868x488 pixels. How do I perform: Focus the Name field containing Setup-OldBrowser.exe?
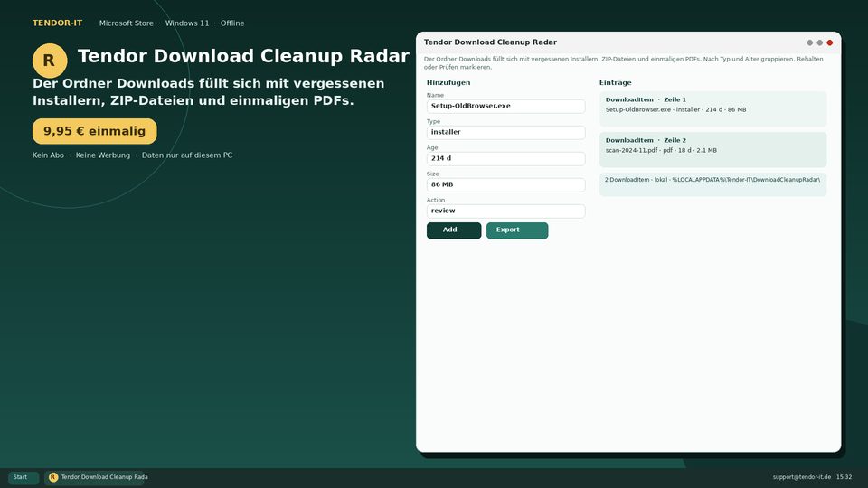click(x=506, y=107)
